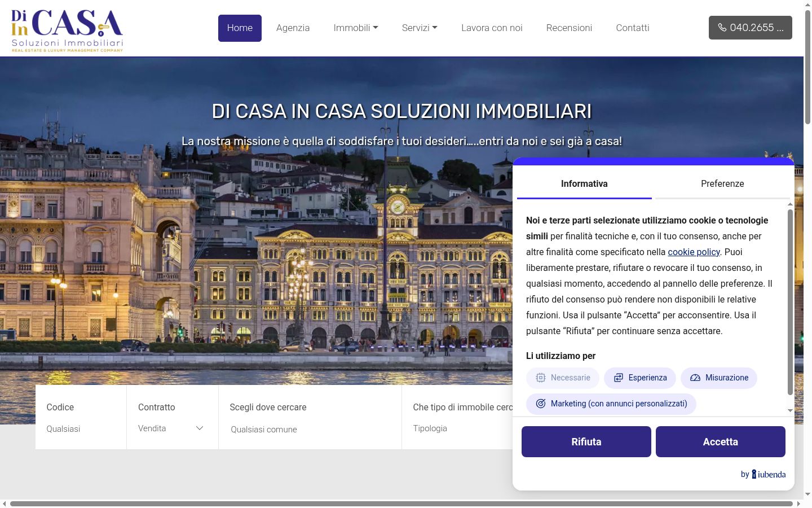Switch to the Preferenze tab
This screenshot has height=508, width=812.
tap(722, 184)
